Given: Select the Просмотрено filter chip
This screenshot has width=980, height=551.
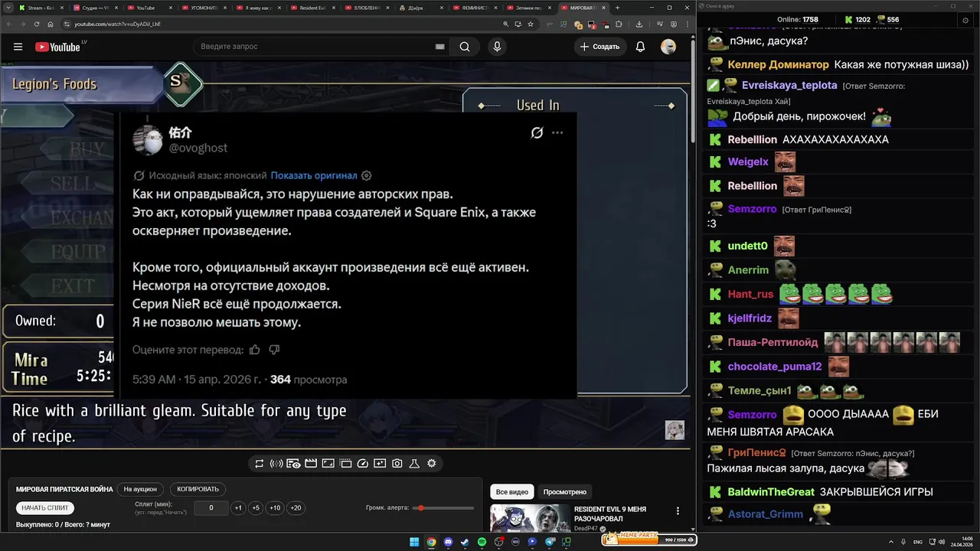Looking at the screenshot, I should click(x=564, y=491).
